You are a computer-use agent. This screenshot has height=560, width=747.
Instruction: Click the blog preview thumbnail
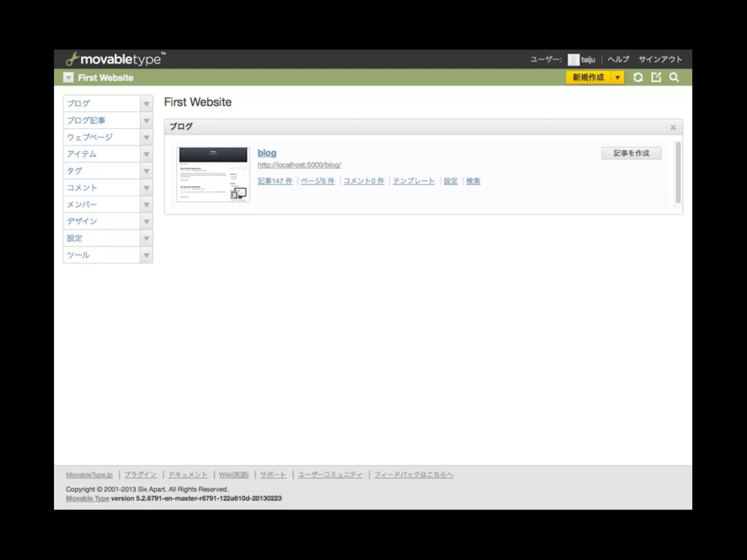(x=213, y=174)
